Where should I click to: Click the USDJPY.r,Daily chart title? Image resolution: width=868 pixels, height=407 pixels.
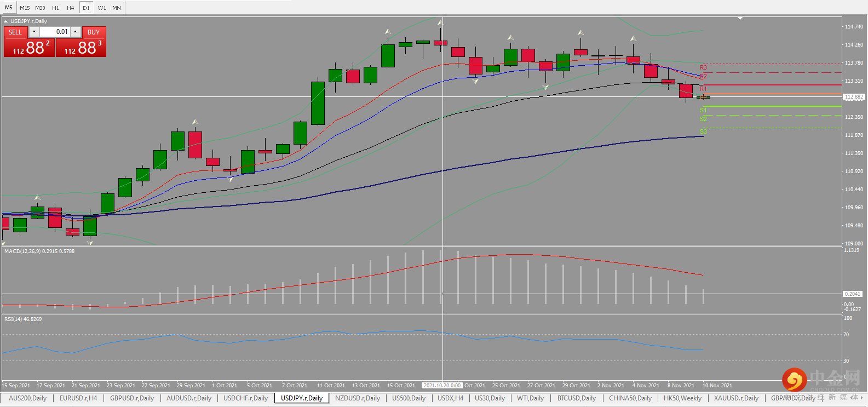(28, 21)
